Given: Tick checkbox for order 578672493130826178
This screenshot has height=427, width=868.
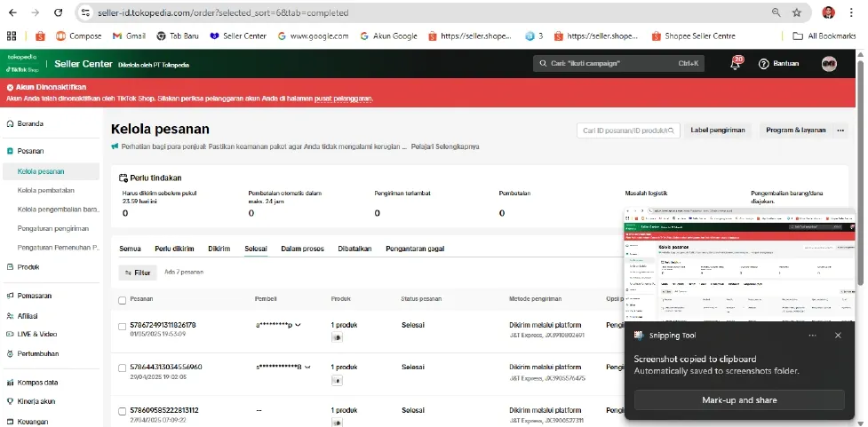Looking at the screenshot, I should [123, 326].
